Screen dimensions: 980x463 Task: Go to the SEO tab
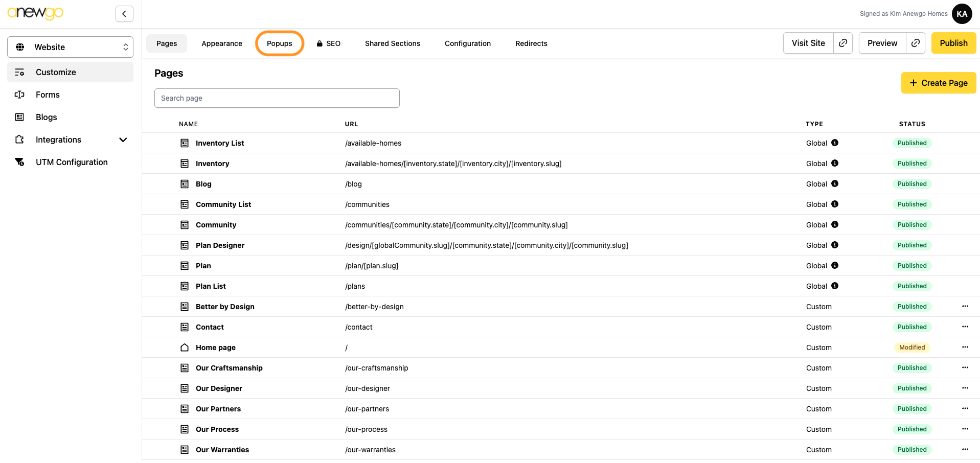[328, 43]
